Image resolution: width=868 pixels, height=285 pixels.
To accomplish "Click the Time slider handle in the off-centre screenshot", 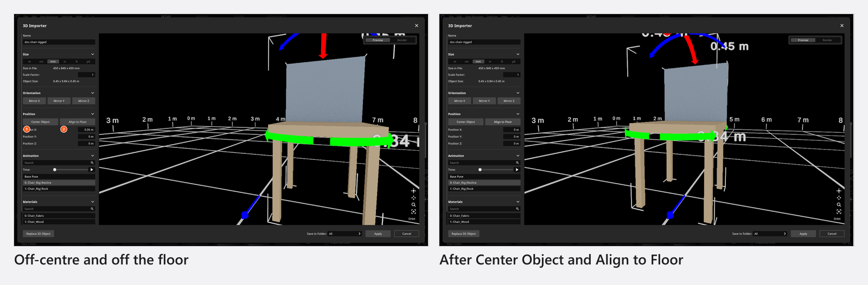I will point(55,170).
